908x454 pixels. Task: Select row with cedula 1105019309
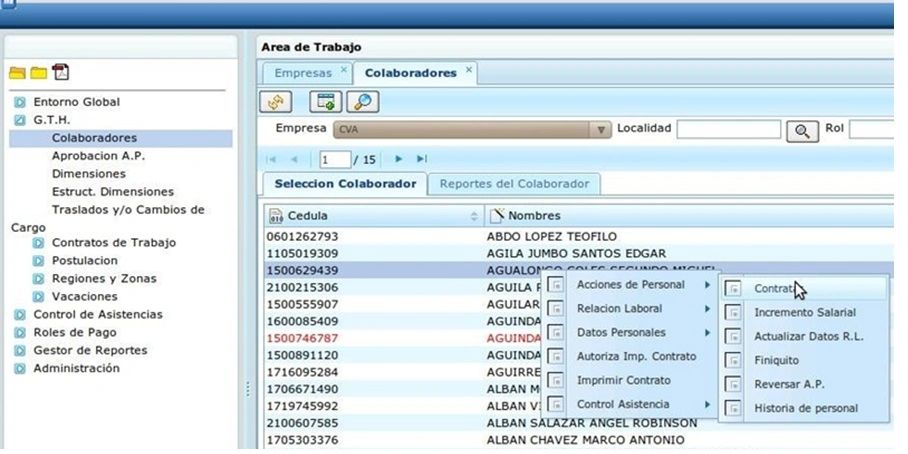pos(579,254)
